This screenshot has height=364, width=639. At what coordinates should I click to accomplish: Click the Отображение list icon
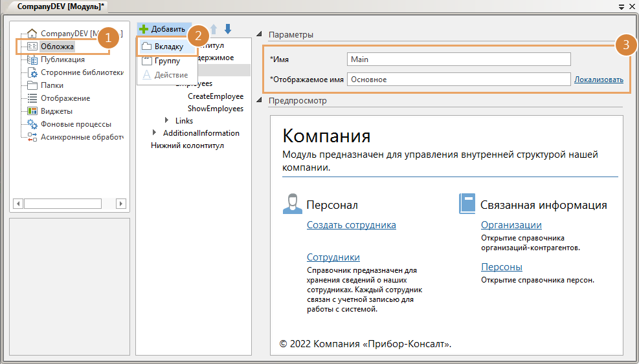[32, 98]
